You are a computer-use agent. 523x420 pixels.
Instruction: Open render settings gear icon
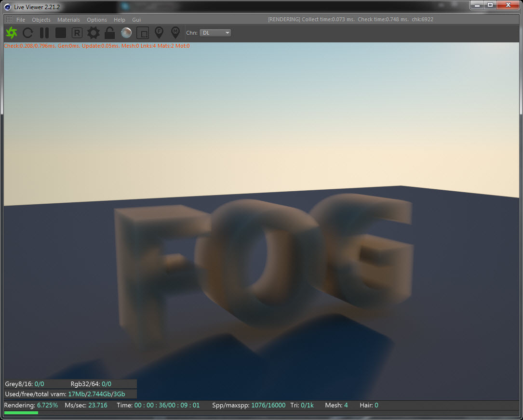click(94, 33)
